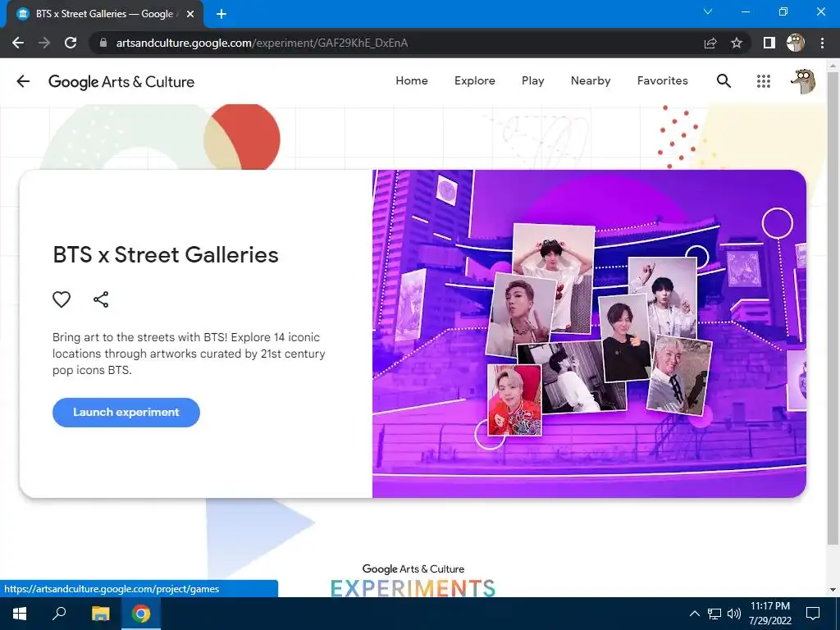Reload the page with the refresh icon
Image resolution: width=840 pixels, height=630 pixels.
click(x=71, y=43)
